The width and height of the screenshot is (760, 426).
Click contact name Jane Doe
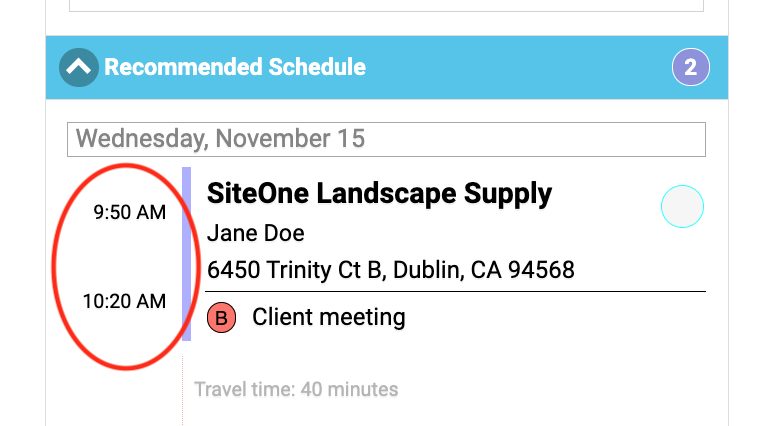pos(255,233)
